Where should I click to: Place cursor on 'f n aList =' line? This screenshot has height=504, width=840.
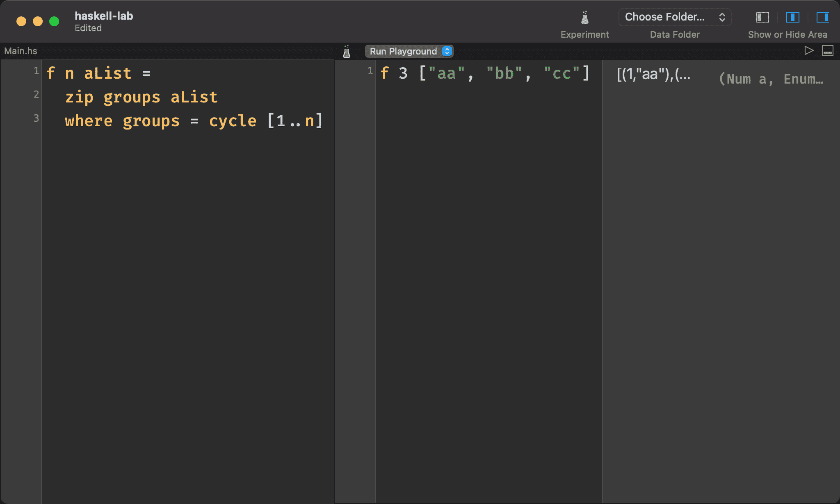click(98, 73)
